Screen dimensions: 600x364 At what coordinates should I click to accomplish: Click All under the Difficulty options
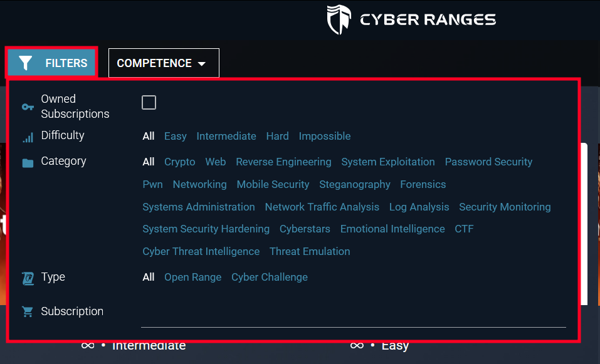(149, 136)
